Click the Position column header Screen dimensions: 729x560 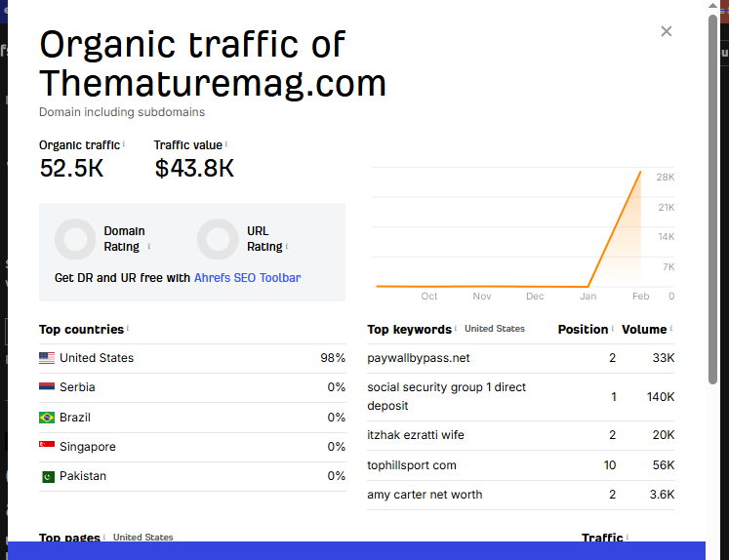click(x=583, y=330)
